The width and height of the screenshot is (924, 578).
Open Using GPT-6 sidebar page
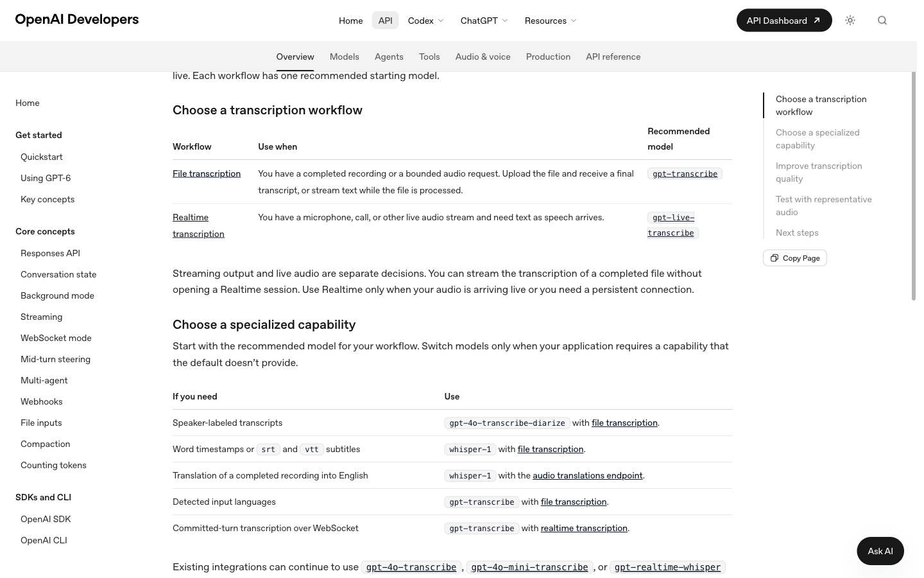click(x=46, y=178)
